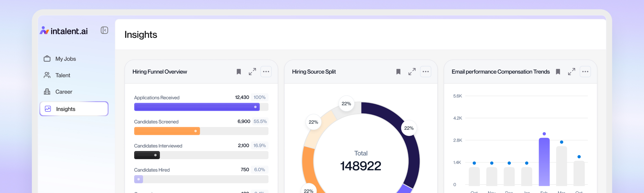Open Hiring Funnel Overview more options

(x=266, y=72)
